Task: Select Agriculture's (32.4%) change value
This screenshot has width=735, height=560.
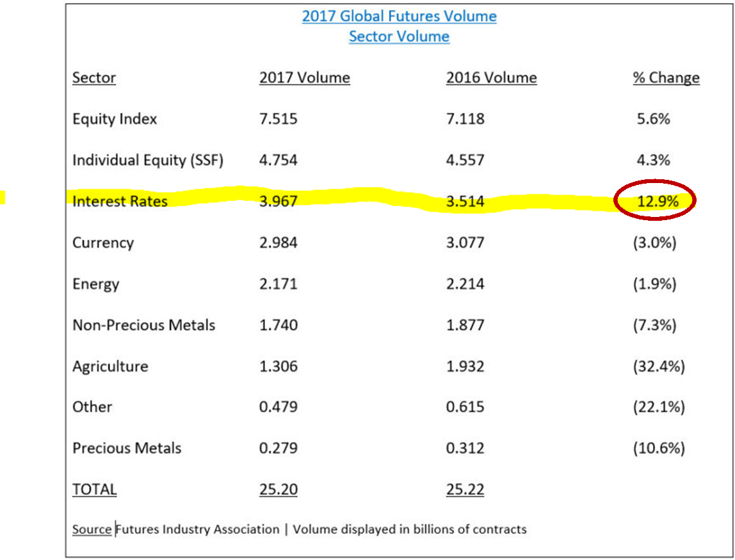Action: click(658, 367)
